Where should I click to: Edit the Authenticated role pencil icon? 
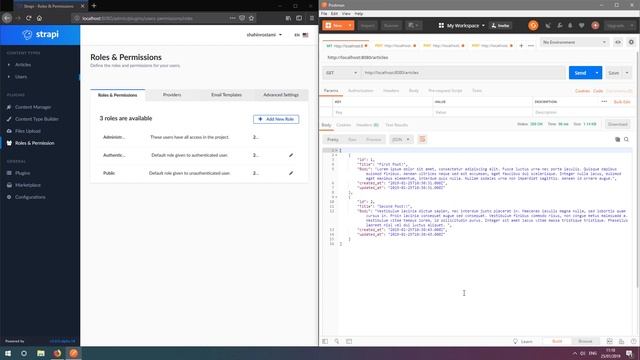pyautogui.click(x=291, y=155)
